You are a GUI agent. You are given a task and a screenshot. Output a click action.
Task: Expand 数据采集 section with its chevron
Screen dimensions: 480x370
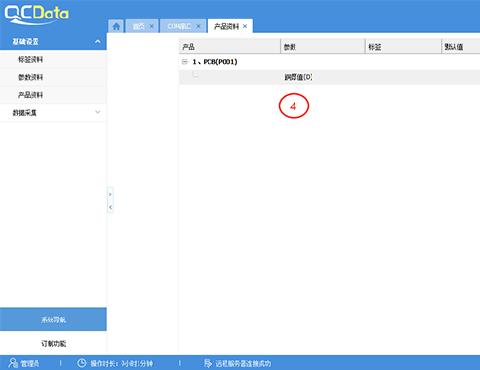tap(98, 112)
